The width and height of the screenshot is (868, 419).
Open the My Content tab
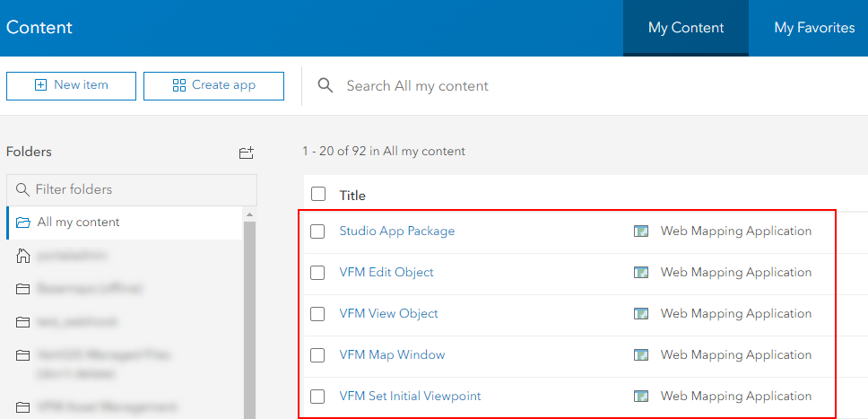(x=686, y=28)
